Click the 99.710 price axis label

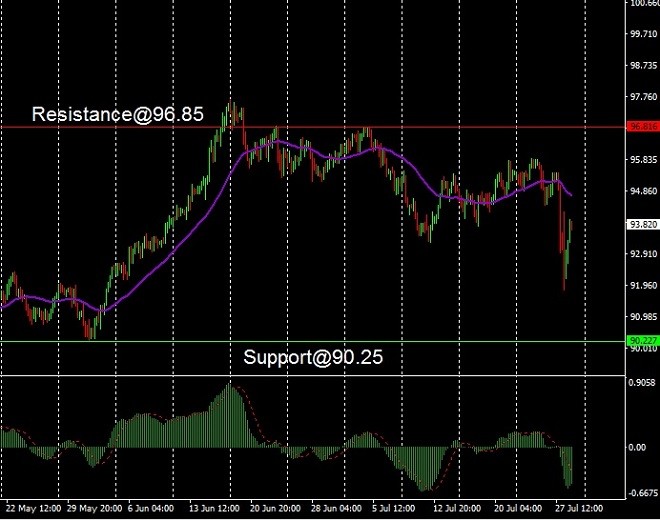coord(644,34)
